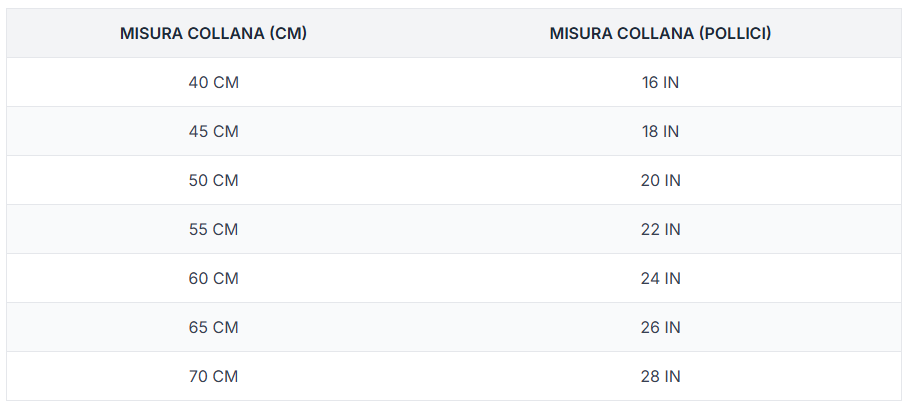908x402 pixels.
Task: Click the word MISURA in the inches header
Action: click(x=579, y=33)
